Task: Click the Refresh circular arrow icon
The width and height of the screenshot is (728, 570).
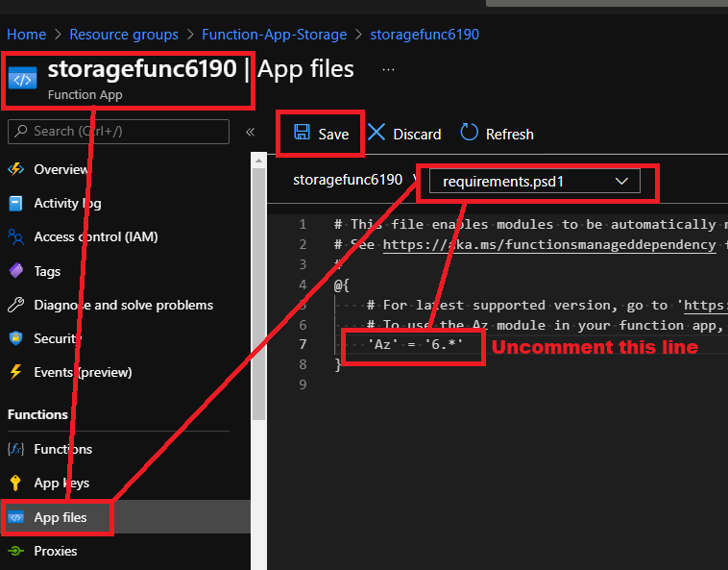Action: 469,132
